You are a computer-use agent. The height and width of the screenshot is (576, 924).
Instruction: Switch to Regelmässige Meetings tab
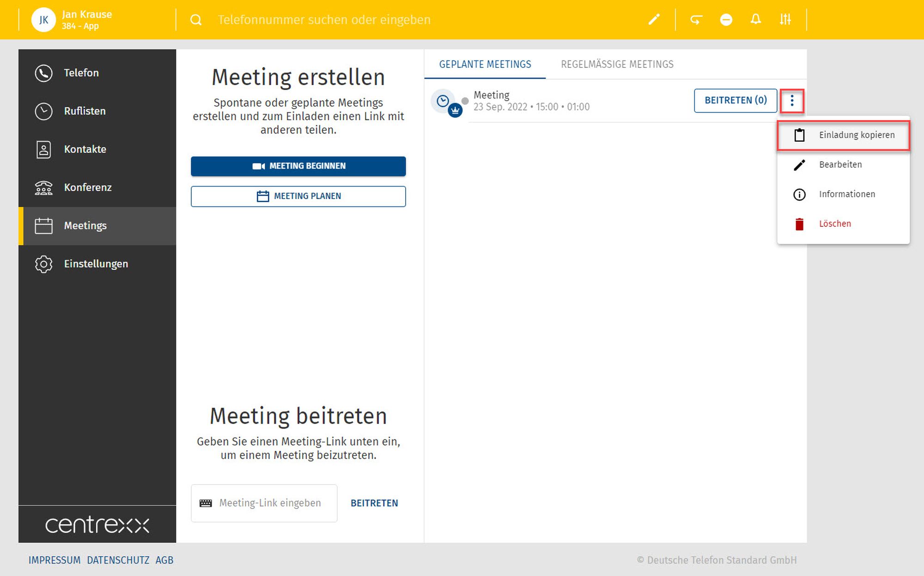click(617, 64)
